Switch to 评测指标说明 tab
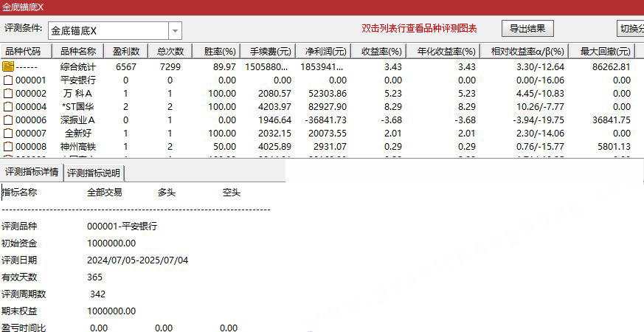This screenshot has width=644, height=332. tap(94, 173)
